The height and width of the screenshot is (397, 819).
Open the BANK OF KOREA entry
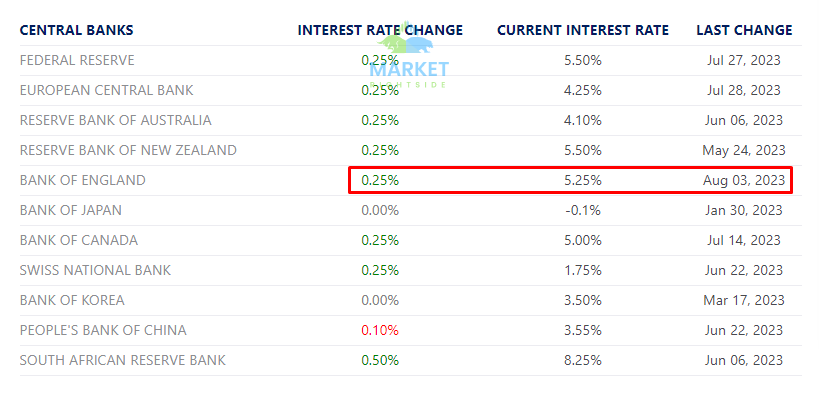(x=72, y=301)
